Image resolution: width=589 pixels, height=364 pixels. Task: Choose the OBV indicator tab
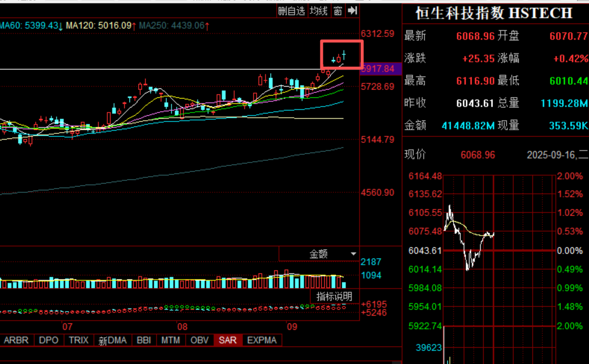click(199, 340)
